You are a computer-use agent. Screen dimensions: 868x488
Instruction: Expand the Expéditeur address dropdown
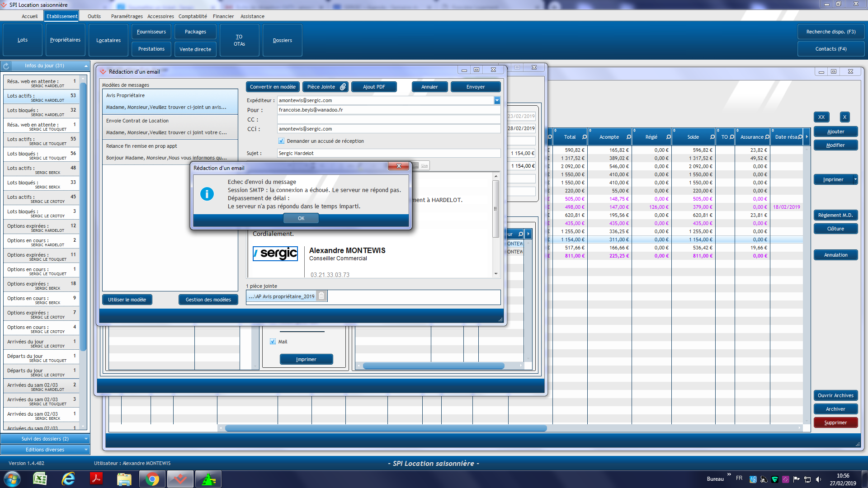point(497,100)
